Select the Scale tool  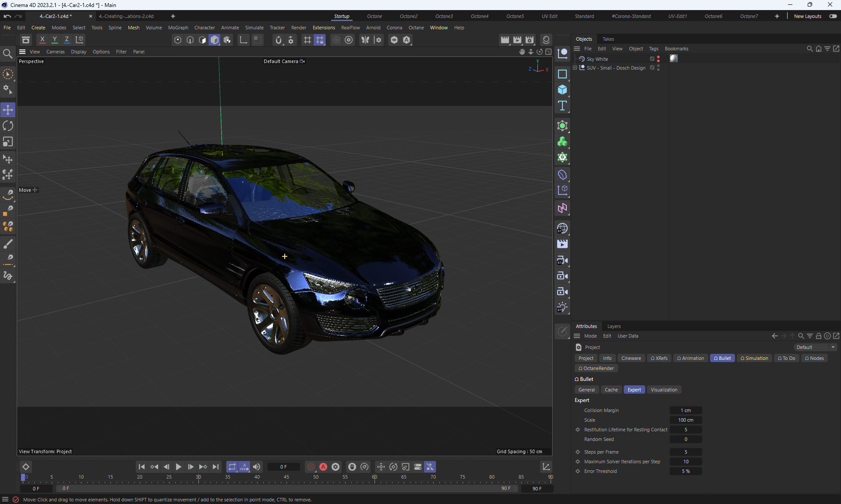coord(8,142)
